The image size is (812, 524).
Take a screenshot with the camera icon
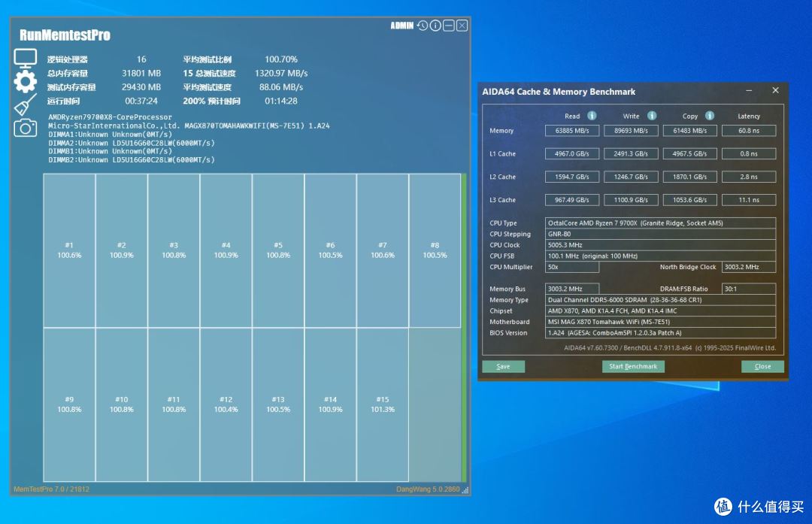pos(26,127)
